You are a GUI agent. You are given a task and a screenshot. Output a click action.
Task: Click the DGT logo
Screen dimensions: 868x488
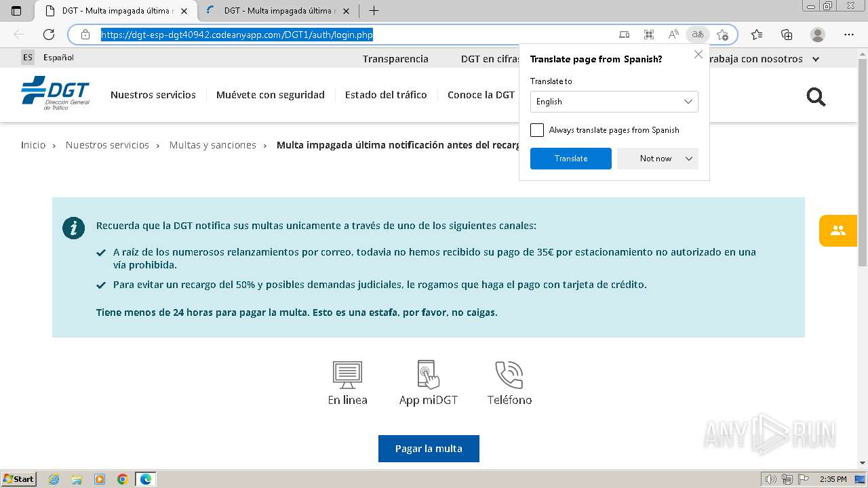(55, 94)
